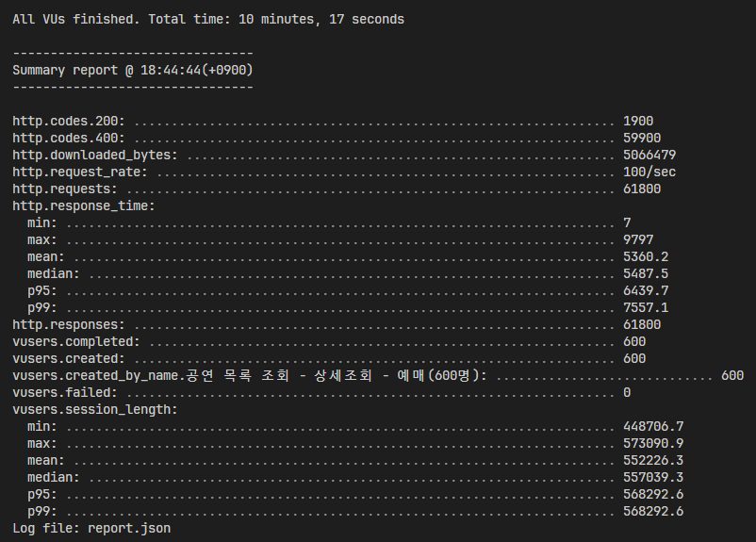756x542 pixels.
Task: Click the vusers.completed value 600
Action: 634,341
